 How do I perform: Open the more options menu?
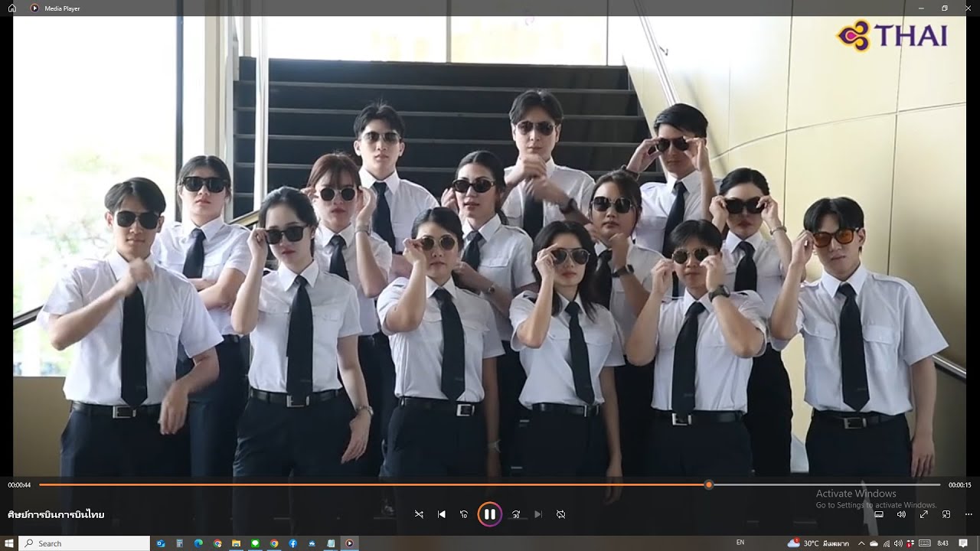pos(969,514)
